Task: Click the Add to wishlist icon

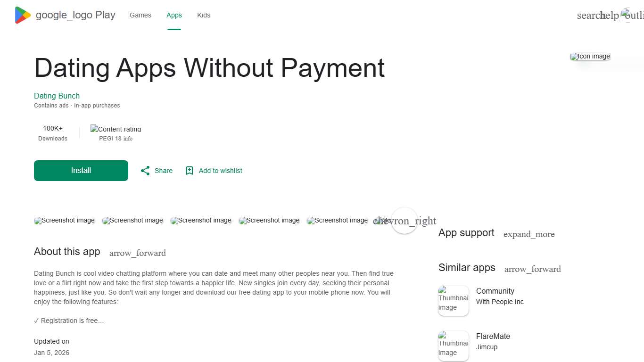Action: [190, 170]
